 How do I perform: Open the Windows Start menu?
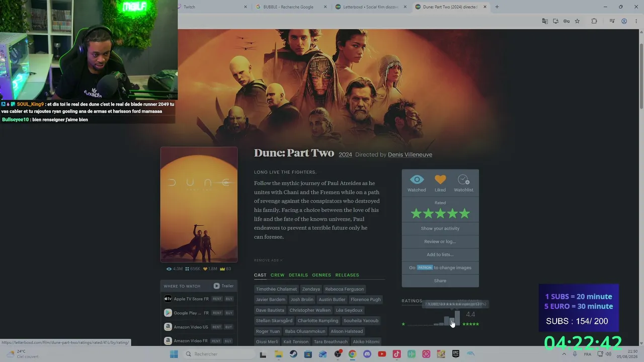(174, 354)
